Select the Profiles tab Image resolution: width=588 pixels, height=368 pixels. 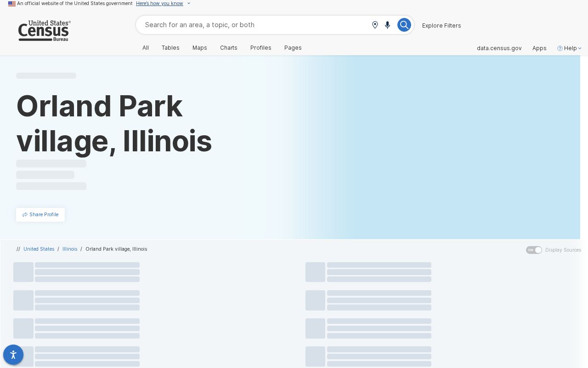click(x=261, y=48)
